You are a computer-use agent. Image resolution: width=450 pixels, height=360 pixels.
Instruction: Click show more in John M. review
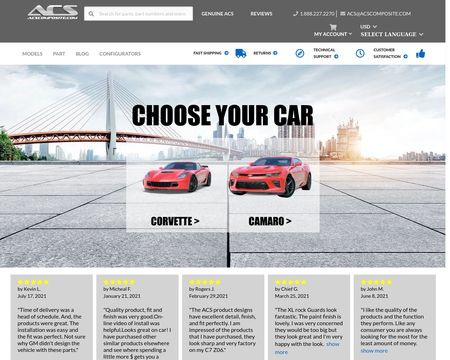tap(374, 351)
